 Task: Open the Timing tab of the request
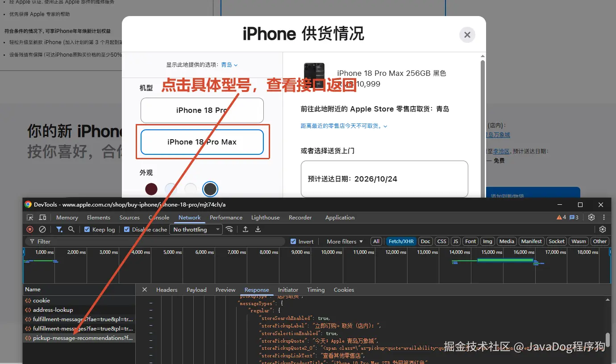(x=316, y=290)
